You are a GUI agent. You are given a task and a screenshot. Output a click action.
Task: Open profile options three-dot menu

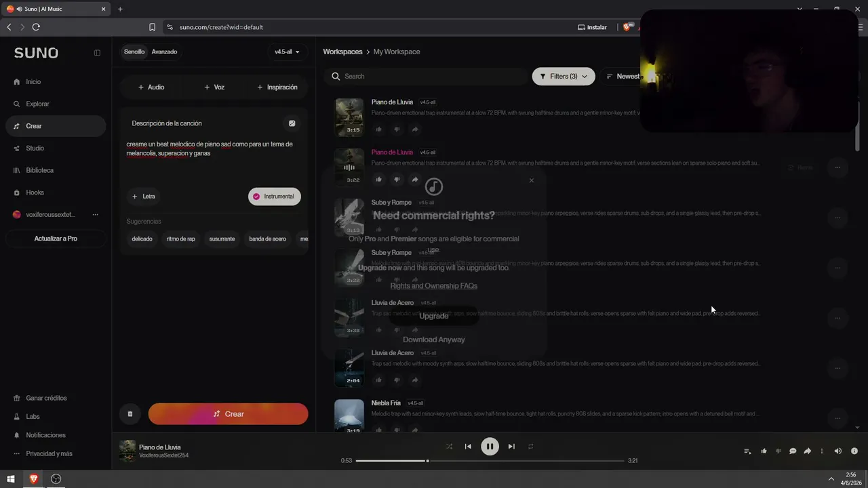[96, 215]
